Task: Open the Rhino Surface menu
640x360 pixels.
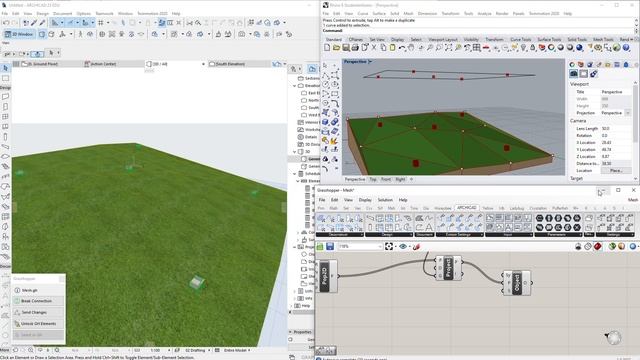Action: coord(379,13)
